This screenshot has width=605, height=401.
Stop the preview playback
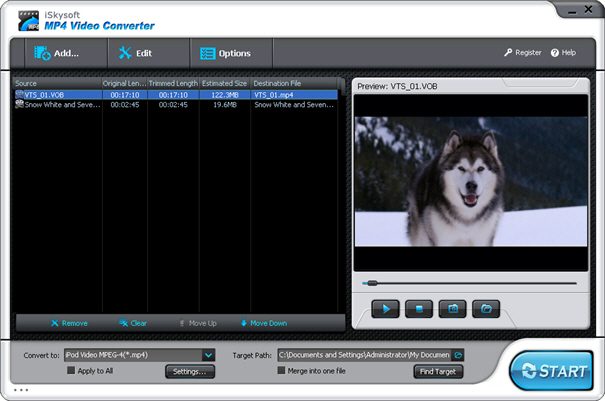(x=419, y=309)
